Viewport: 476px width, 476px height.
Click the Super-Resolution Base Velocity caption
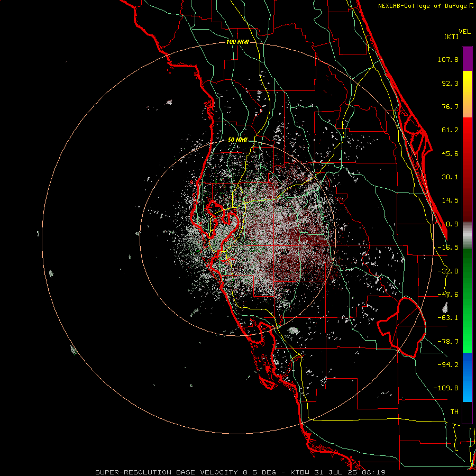click(x=241, y=472)
